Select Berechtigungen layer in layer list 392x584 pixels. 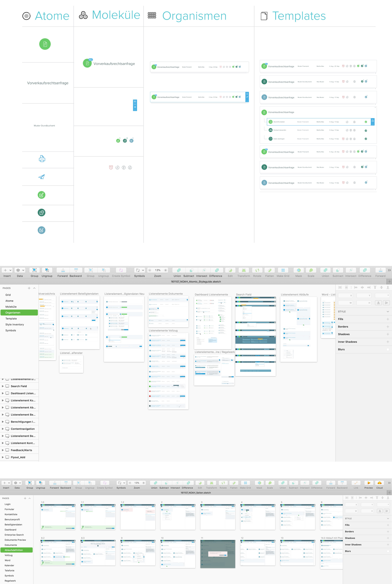[x=19, y=422]
